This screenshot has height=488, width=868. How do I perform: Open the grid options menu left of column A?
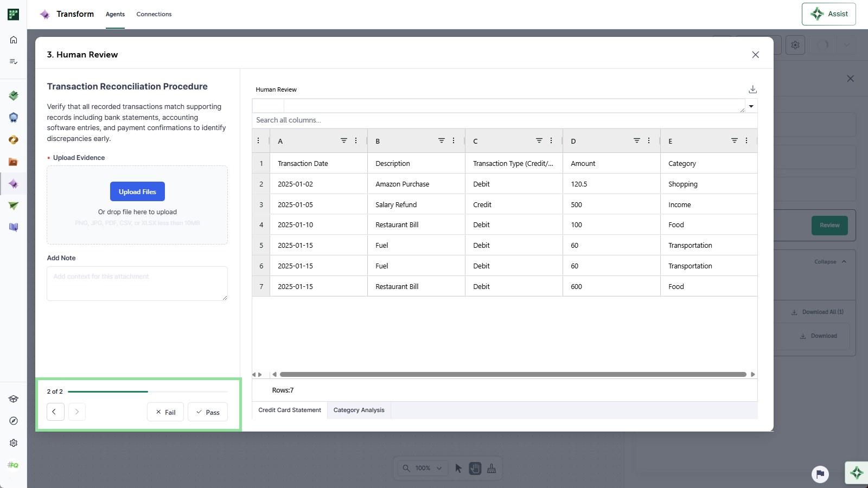pos(258,140)
